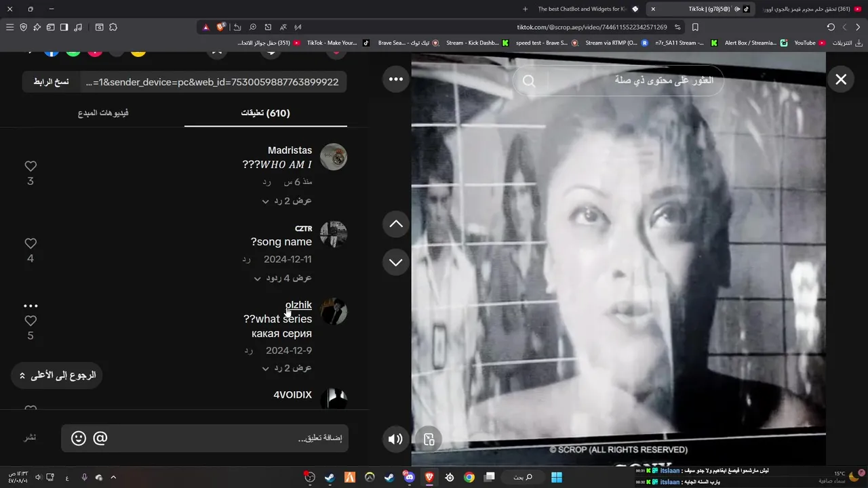Like CZTR's song name comment

click(31, 243)
